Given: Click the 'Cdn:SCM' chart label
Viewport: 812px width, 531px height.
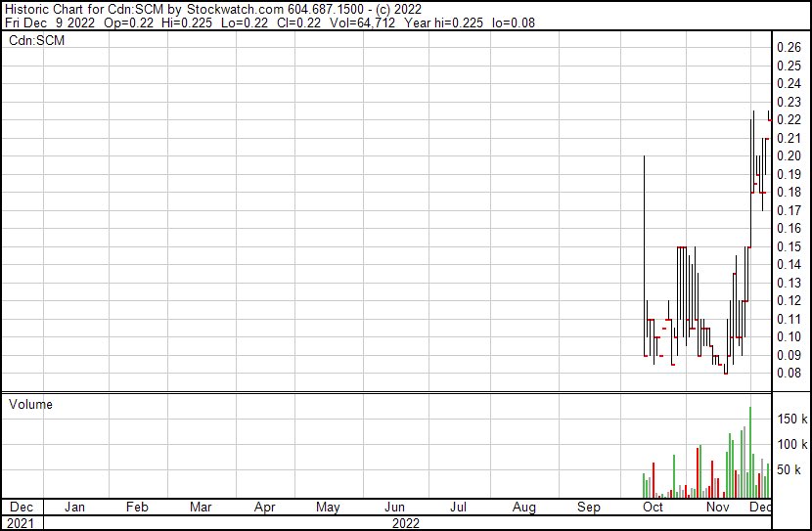Looking at the screenshot, I should tap(37, 40).
